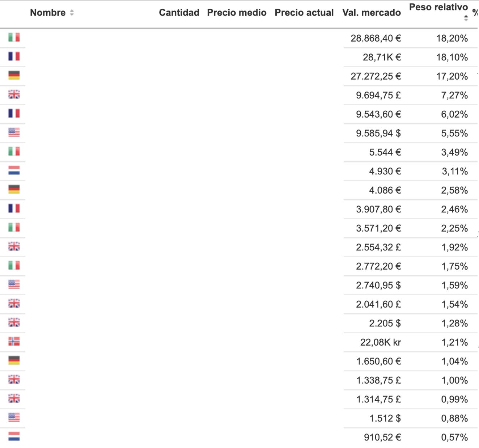Image resolution: width=479 pixels, height=448 pixels.
Task: Select the 910,52 € market value
Action: 382,437
